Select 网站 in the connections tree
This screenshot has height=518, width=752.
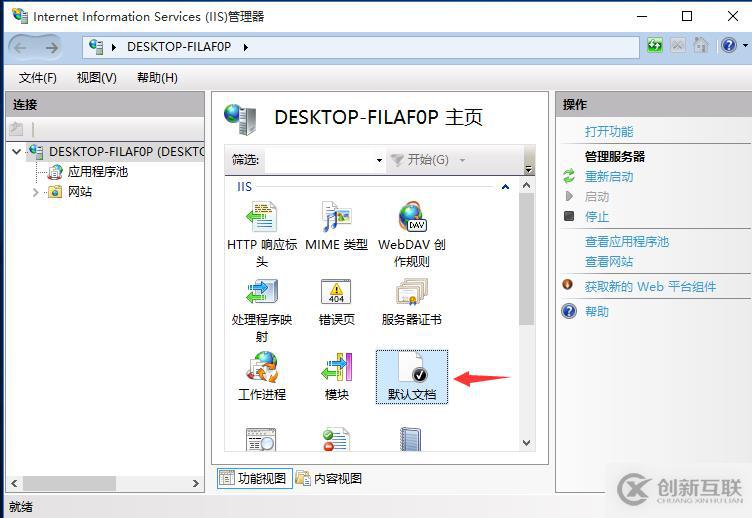(x=80, y=192)
